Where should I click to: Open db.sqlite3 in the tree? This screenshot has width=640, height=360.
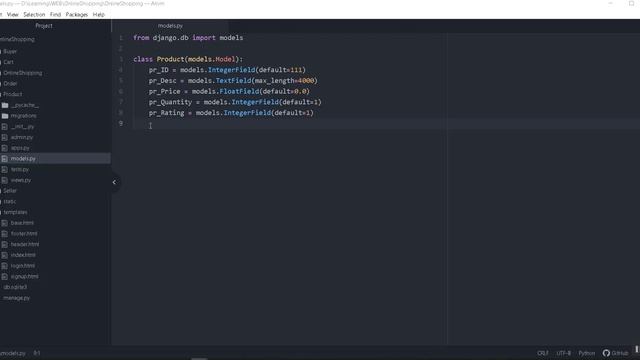point(16,287)
